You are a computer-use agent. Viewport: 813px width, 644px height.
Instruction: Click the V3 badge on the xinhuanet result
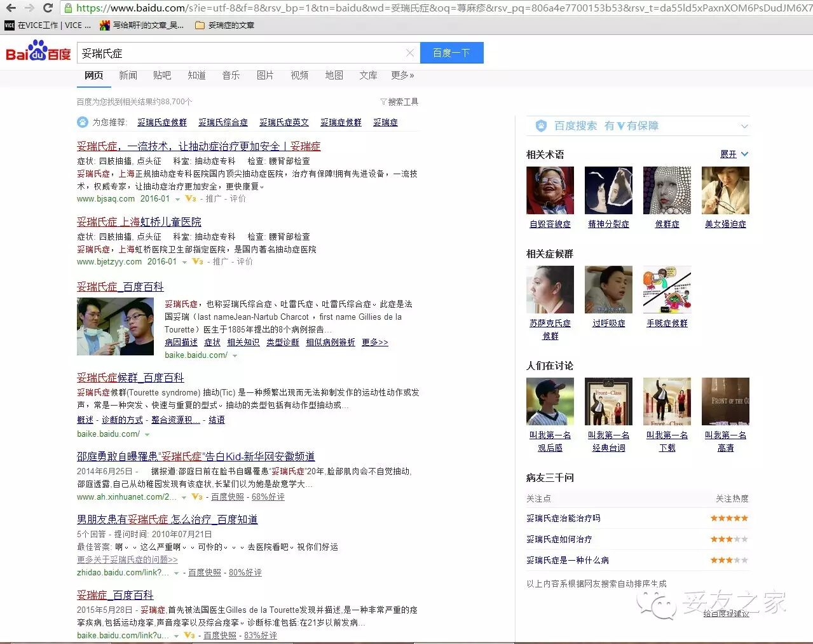coord(197,497)
